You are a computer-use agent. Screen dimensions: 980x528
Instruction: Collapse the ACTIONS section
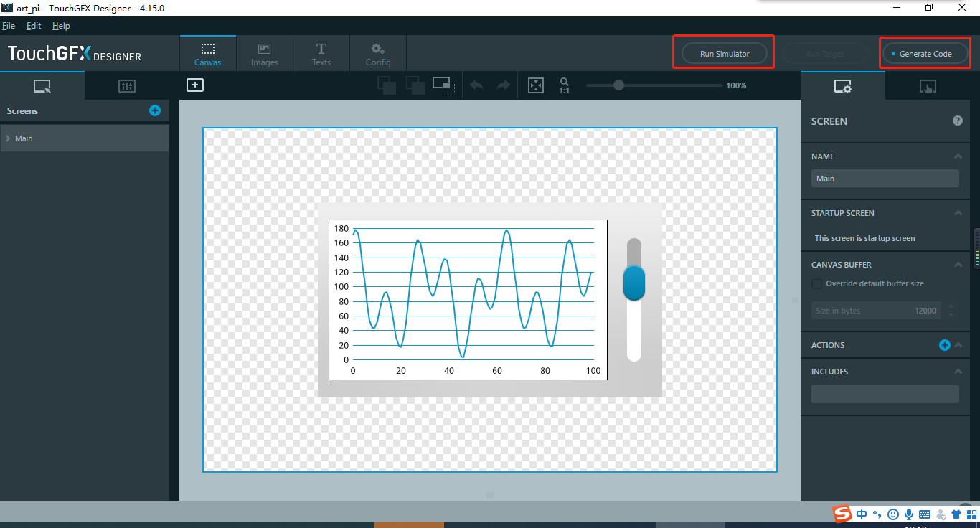coord(958,345)
